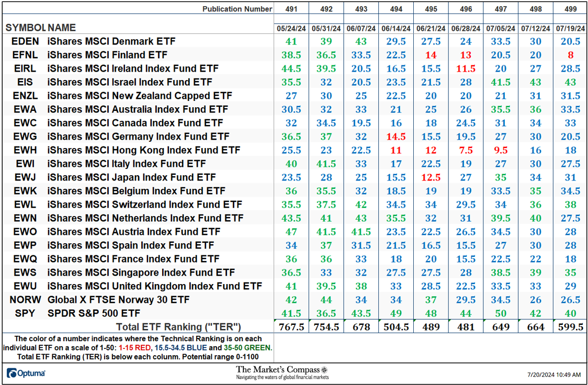
Task: Select total ranking value 504.5
Action: point(396,327)
